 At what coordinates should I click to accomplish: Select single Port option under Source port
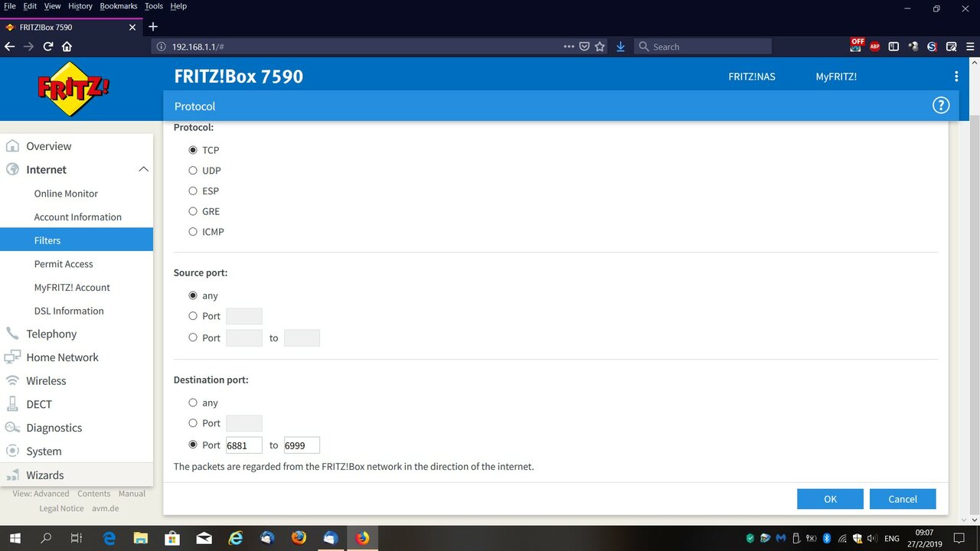click(193, 316)
